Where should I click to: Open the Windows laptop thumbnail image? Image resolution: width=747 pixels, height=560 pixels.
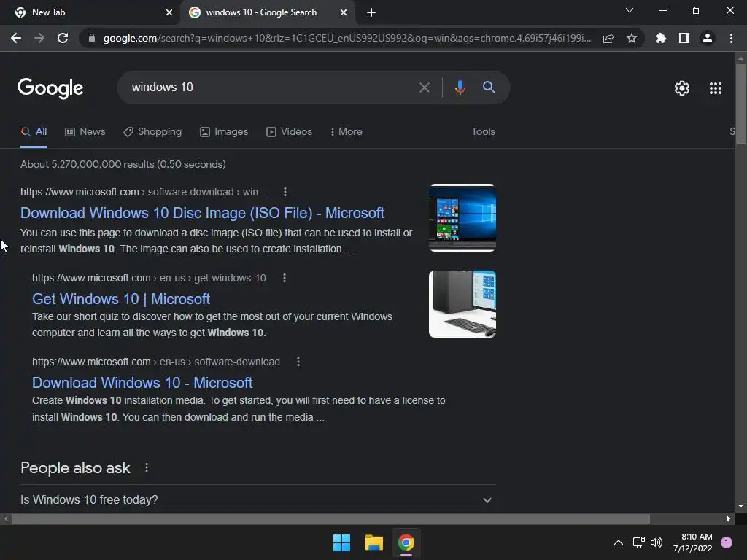pos(462,218)
